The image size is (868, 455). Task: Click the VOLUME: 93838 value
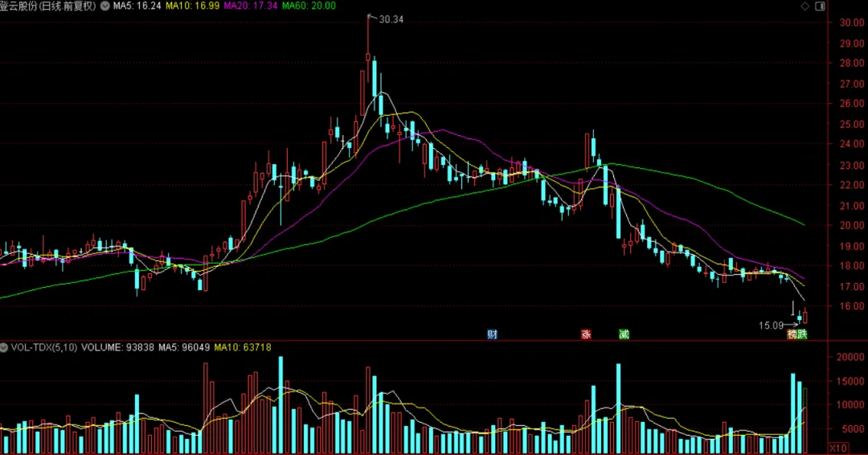[117, 347]
